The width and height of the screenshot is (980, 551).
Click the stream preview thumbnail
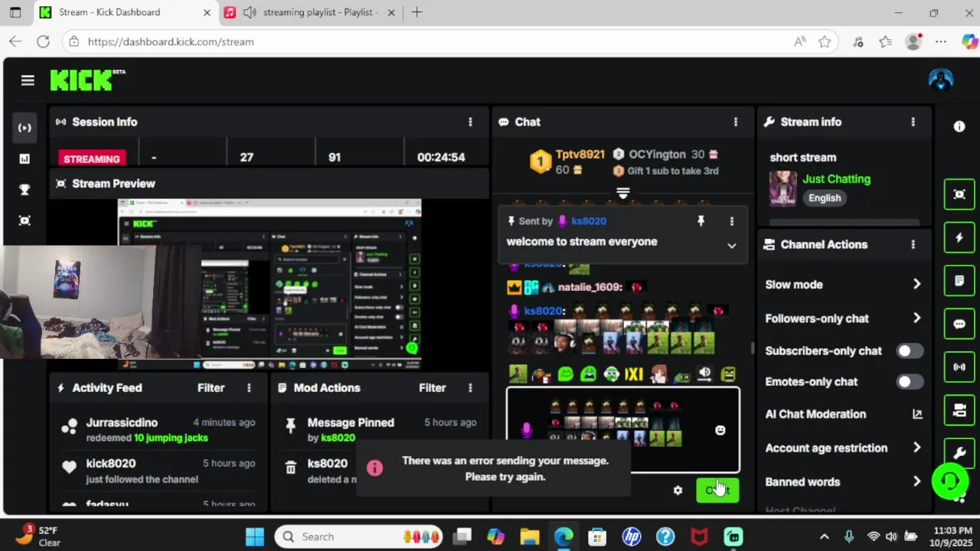(x=269, y=284)
